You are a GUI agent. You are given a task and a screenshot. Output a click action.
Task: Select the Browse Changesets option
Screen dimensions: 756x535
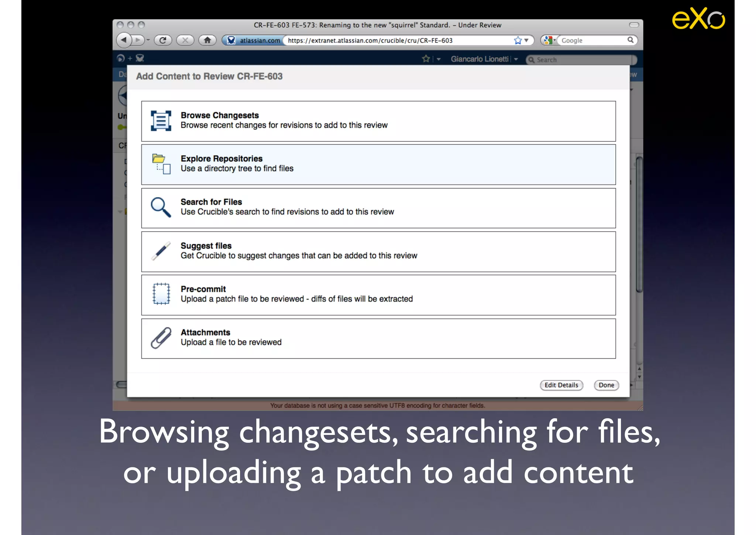pos(378,121)
